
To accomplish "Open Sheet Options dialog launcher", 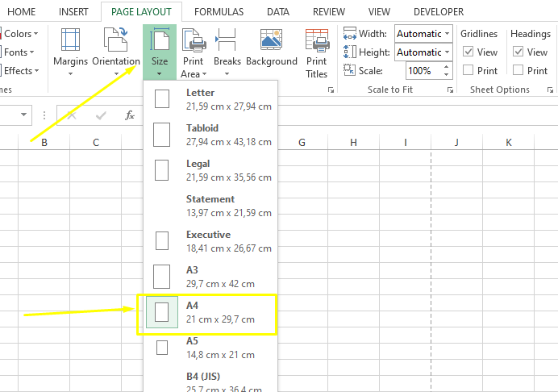I will tap(550, 90).
